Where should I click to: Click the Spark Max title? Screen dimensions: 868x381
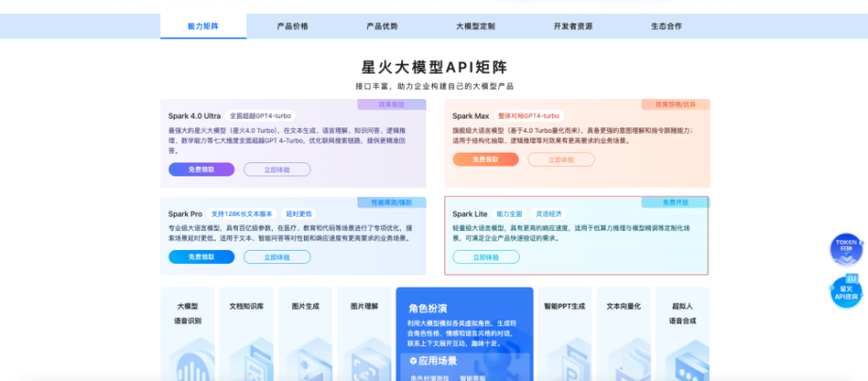click(x=471, y=116)
